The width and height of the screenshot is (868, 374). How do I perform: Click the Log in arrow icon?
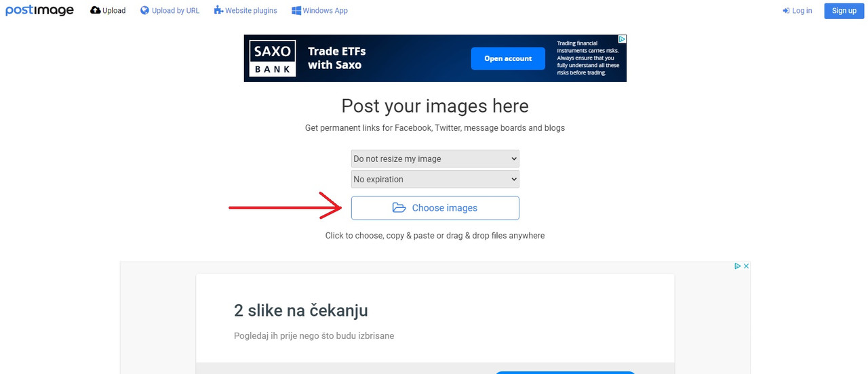(x=786, y=10)
